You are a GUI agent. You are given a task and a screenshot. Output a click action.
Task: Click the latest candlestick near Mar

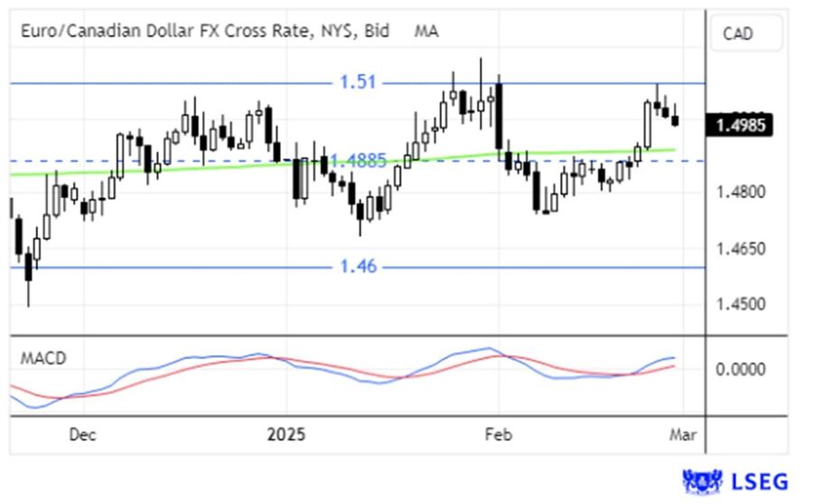[x=675, y=120]
